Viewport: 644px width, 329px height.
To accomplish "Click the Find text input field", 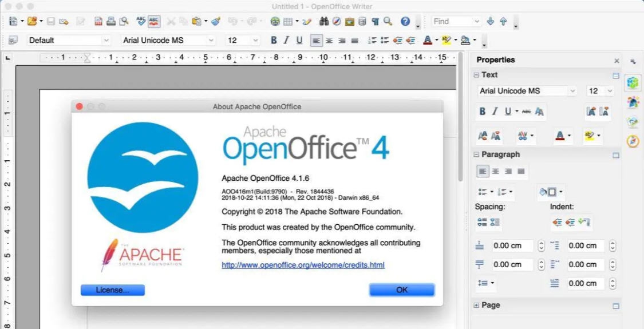I will tap(452, 21).
